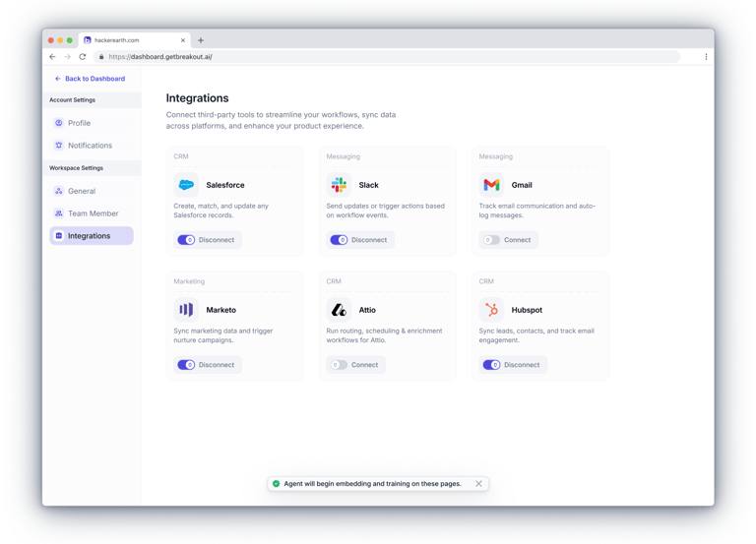Click the Disconnect label for Marketo
Image resolution: width=756 pixels, height=544 pixels.
coord(217,365)
